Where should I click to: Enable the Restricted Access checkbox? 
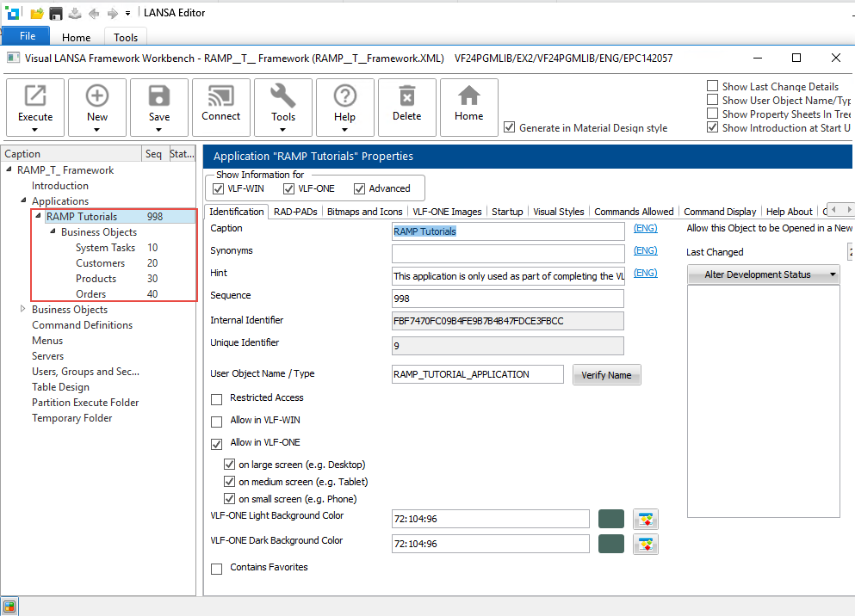coord(217,398)
